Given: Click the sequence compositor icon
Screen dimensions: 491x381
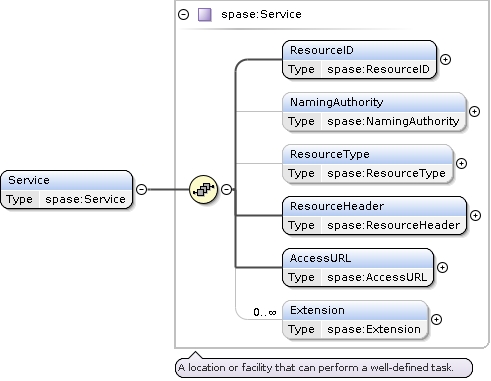Looking at the screenshot, I should pyautogui.click(x=203, y=189).
